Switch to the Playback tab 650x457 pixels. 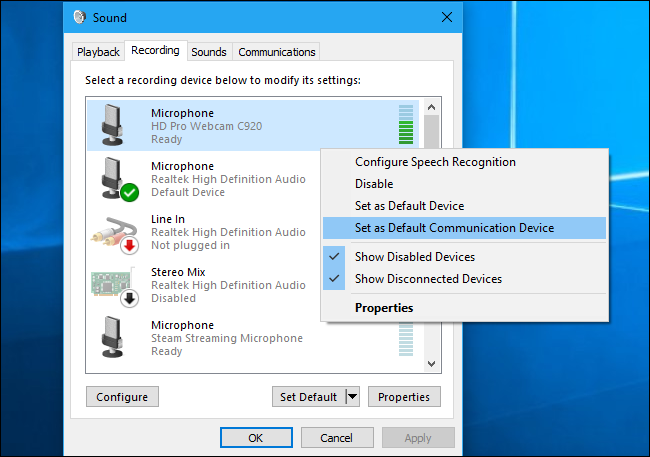click(99, 52)
